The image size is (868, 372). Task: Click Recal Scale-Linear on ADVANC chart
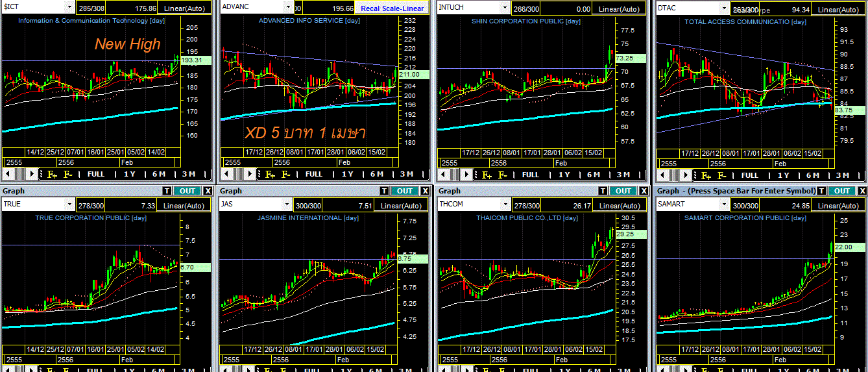coord(392,8)
